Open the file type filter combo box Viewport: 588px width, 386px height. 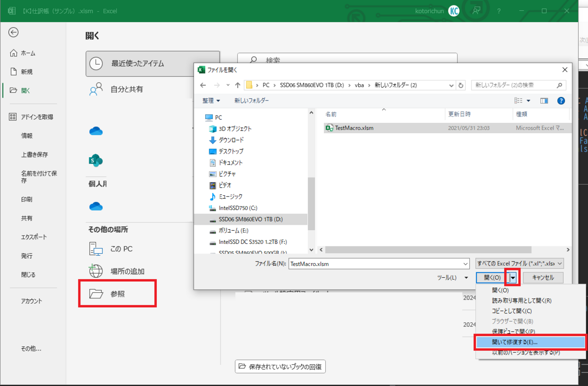click(520, 264)
